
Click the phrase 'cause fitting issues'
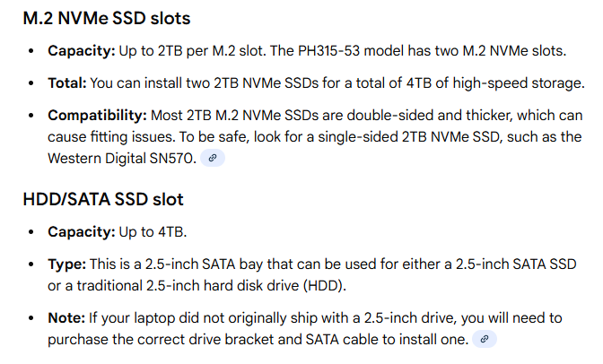click(112, 137)
